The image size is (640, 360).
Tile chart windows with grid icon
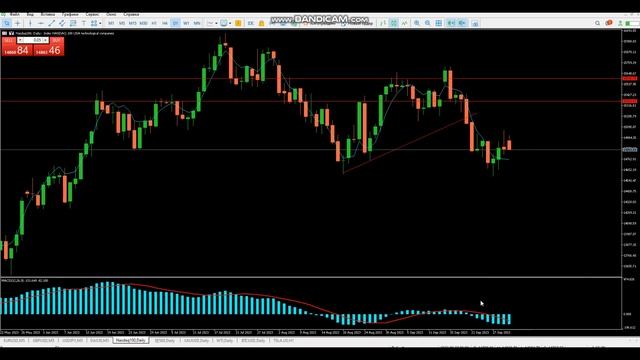point(438,23)
